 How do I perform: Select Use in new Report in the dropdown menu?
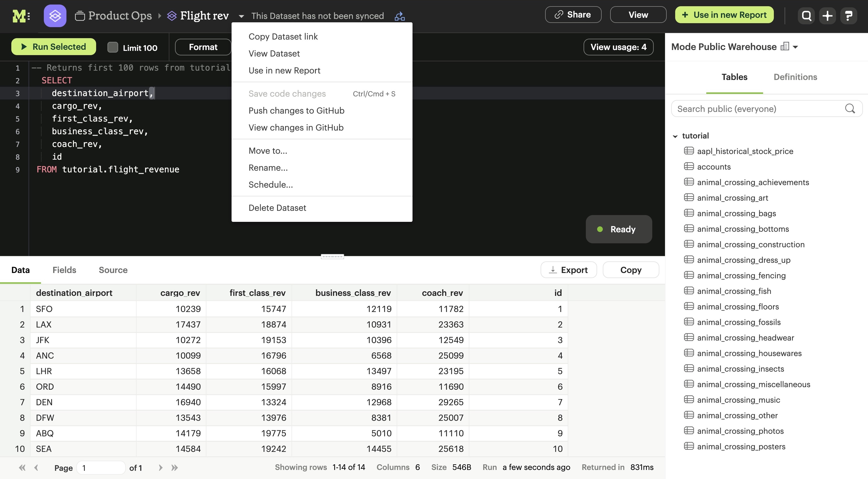point(284,70)
